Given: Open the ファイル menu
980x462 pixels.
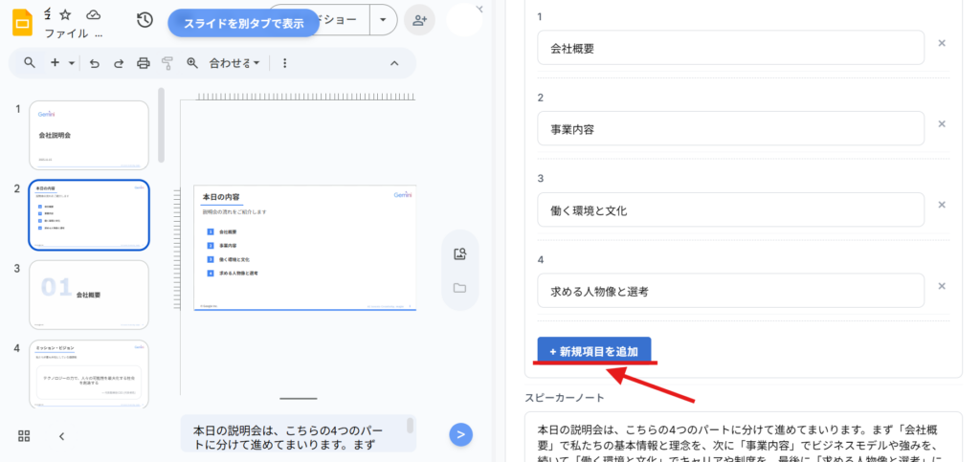Looking at the screenshot, I should pyautogui.click(x=66, y=33).
